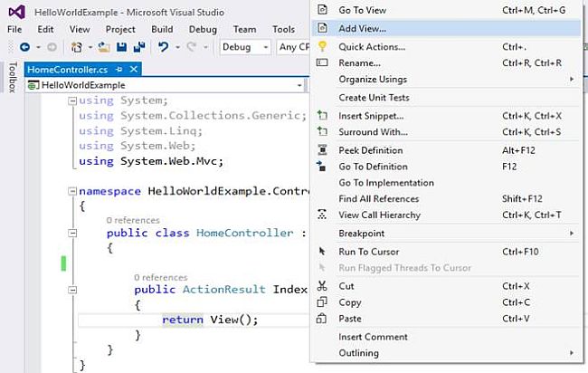Close the HomeController.cs tab
The image size is (588, 373).
(135, 70)
